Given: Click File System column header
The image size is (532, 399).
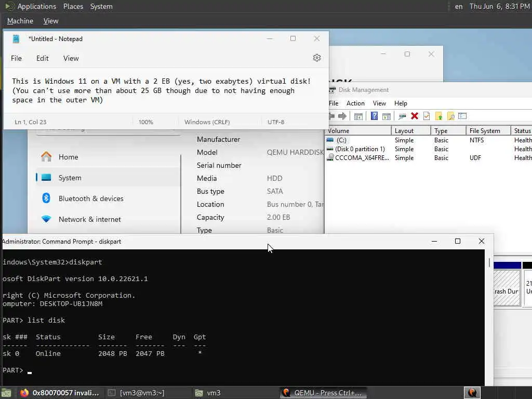Looking at the screenshot, I should [x=488, y=130].
